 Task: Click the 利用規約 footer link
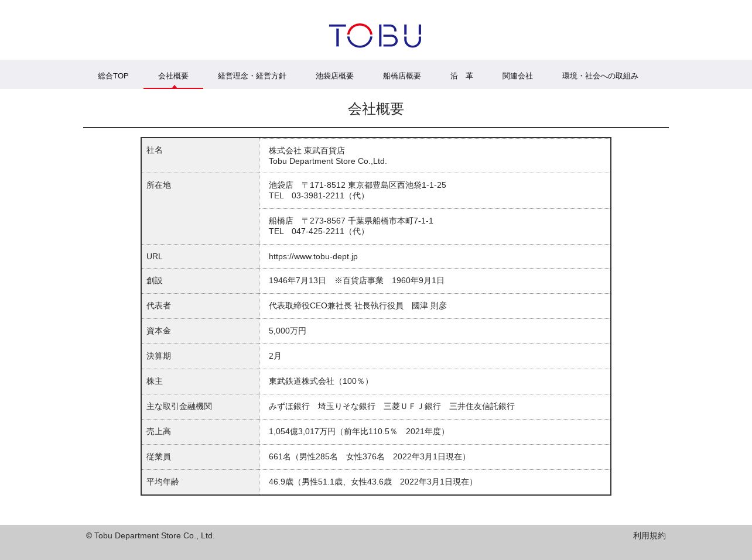click(650, 535)
